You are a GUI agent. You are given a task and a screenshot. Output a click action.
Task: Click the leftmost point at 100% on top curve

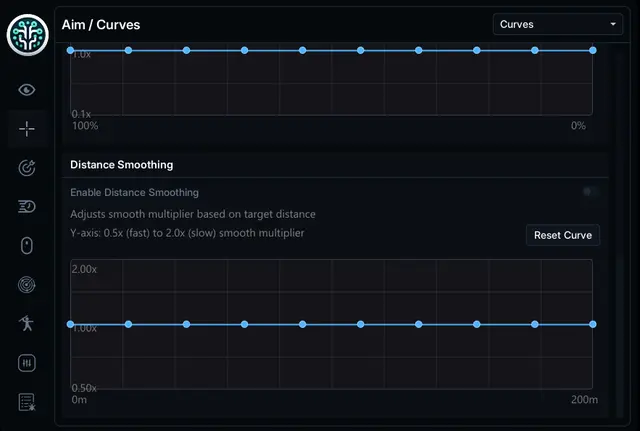click(70, 50)
